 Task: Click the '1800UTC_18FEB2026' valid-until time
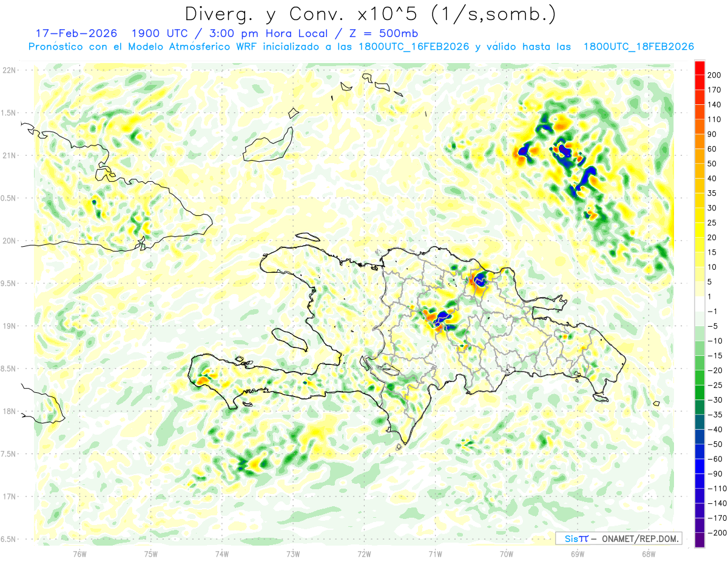638,47
